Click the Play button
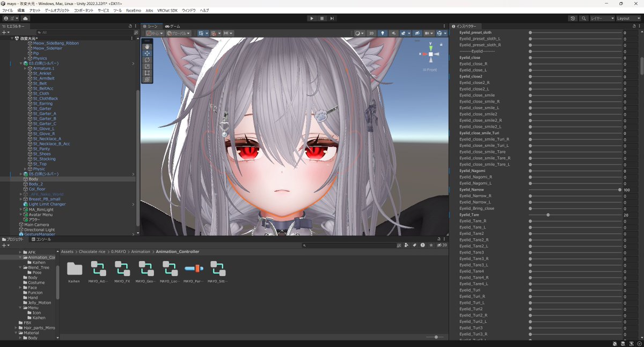This screenshot has width=644, height=347. (312, 18)
